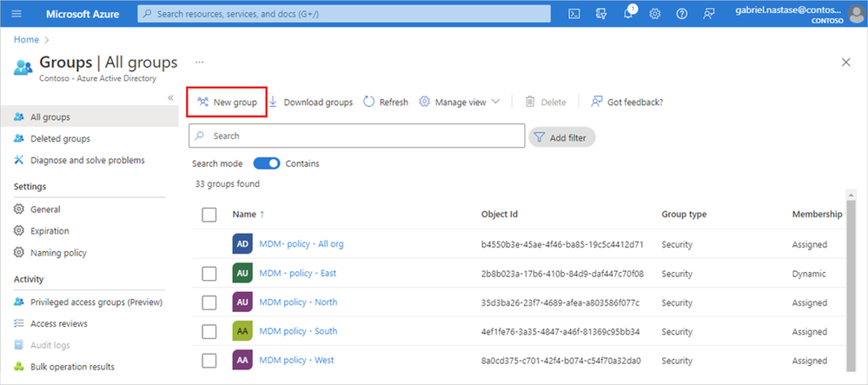Select object Id 2b8b023a-17b6-410b-84d9-daf447c70f08
This screenshot has height=385, width=868.
click(x=562, y=274)
